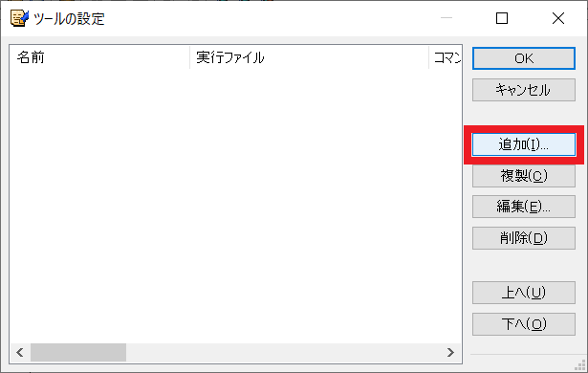Click the horizontal scrollbar right arrow
Image resolution: width=588 pixels, height=373 pixels.
click(x=450, y=352)
